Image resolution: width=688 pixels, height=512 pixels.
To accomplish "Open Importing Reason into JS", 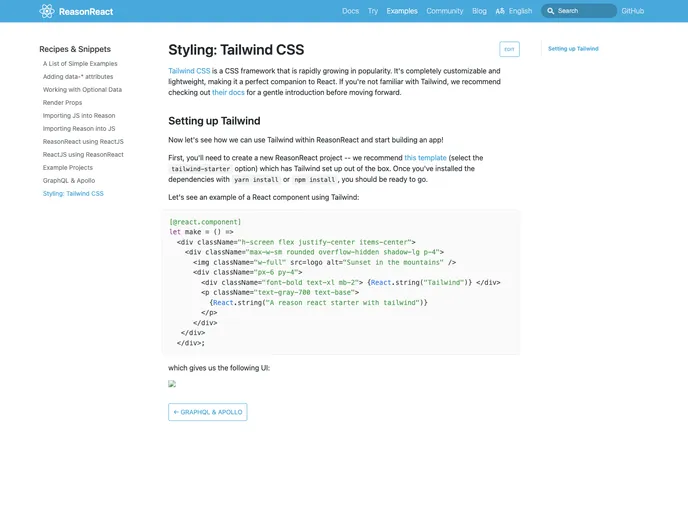I will coord(79,129).
